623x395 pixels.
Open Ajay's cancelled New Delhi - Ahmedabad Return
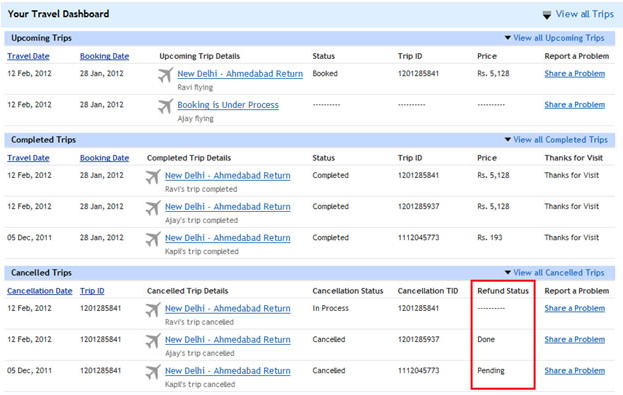point(228,340)
